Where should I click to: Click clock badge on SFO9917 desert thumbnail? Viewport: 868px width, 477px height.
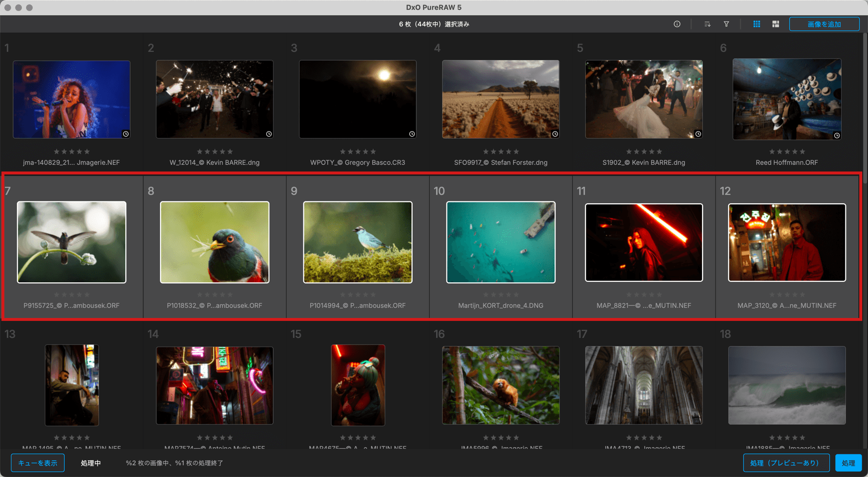pyautogui.click(x=555, y=134)
